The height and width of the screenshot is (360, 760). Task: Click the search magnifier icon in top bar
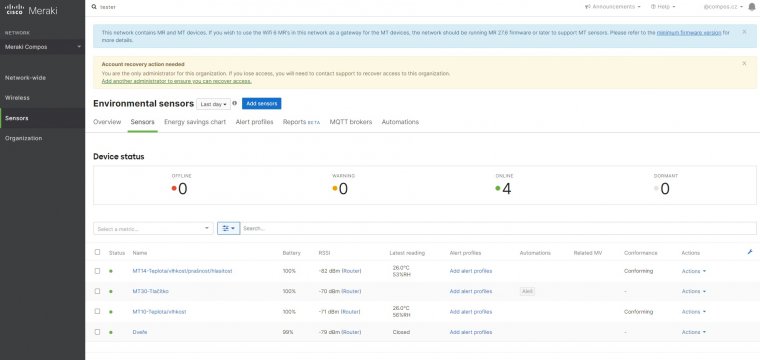pos(94,7)
